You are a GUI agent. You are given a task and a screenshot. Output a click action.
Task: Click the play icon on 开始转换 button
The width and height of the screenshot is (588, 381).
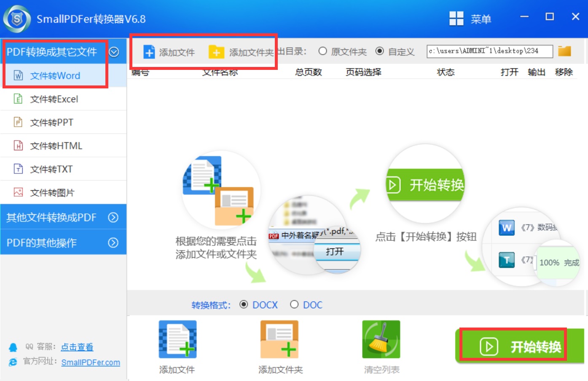point(489,346)
